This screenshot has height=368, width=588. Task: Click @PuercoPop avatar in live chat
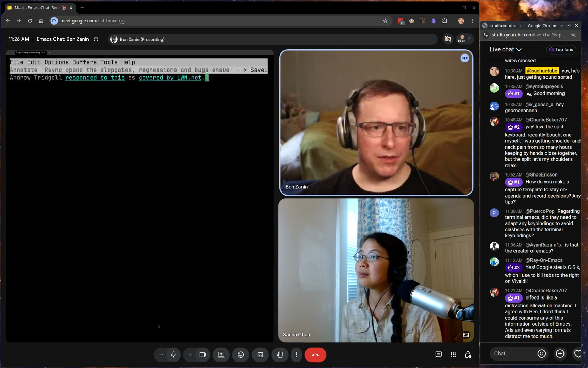coord(494,213)
